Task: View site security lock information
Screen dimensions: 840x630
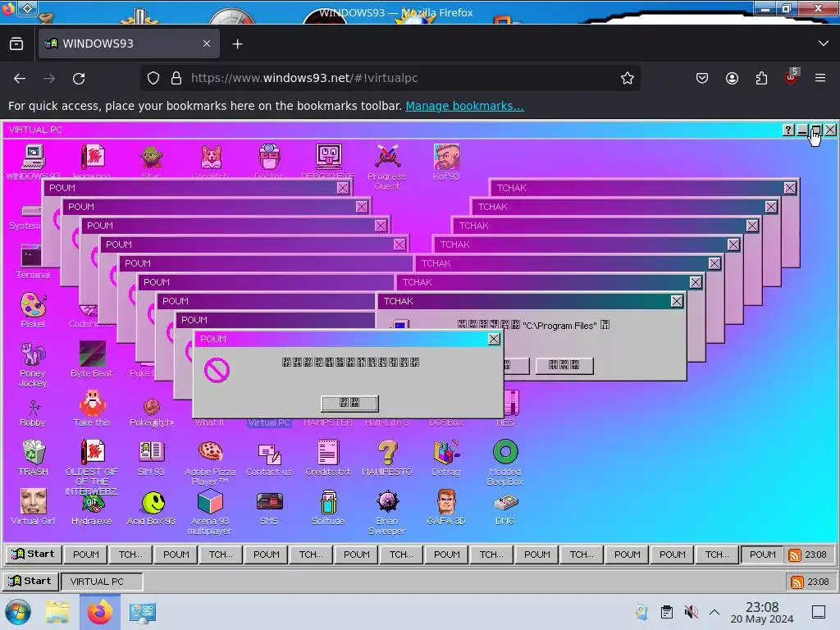Action: [176, 78]
